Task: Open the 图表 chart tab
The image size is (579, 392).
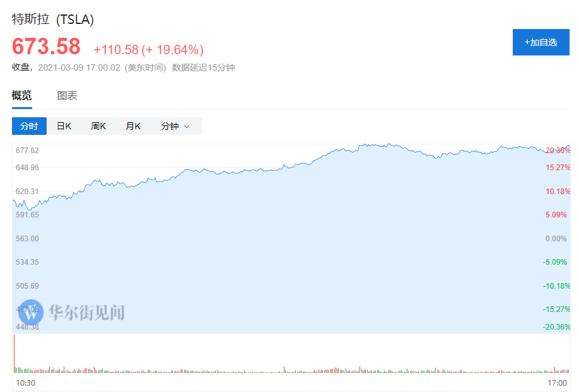Action: pos(67,96)
